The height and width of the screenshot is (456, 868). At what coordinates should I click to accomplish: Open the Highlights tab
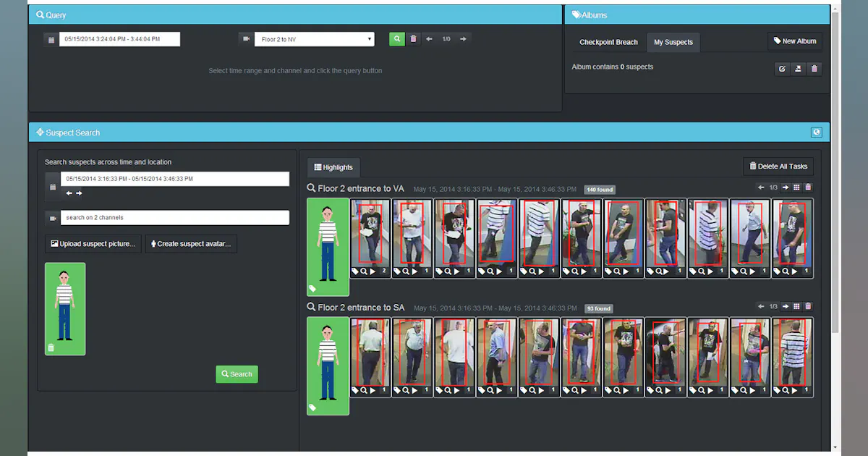pyautogui.click(x=333, y=167)
